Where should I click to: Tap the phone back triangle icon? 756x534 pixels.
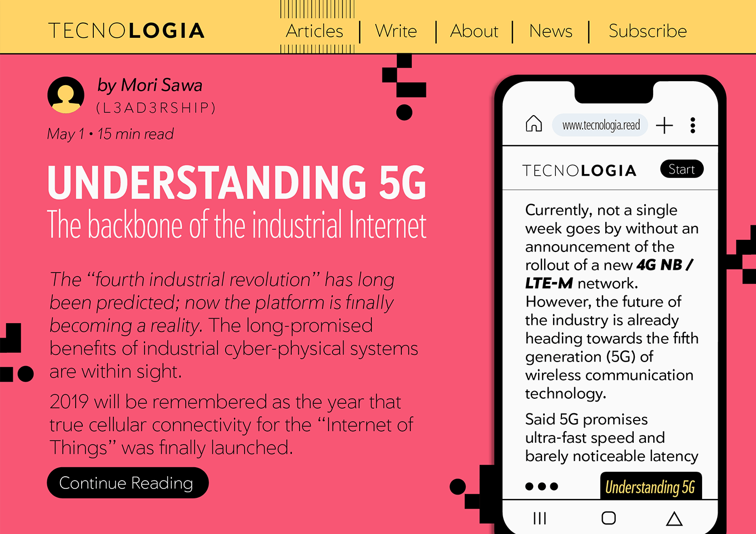point(674,518)
